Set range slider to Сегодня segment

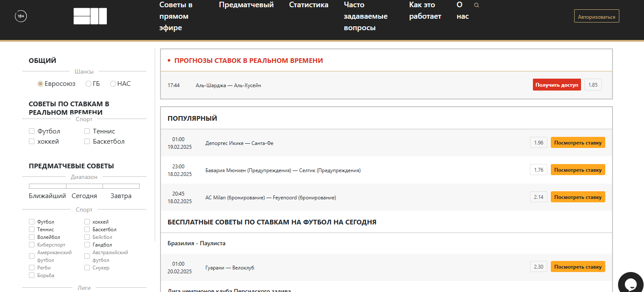point(84,186)
